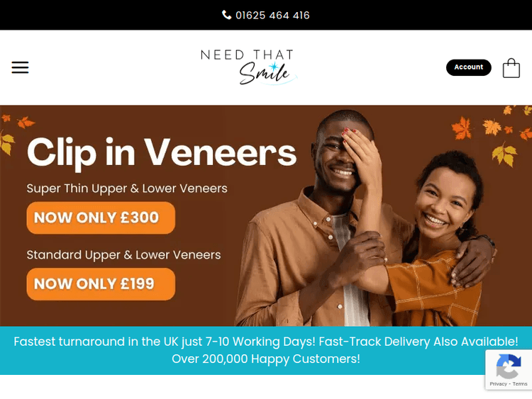Viewport: 532px width, 399px height.
Task: Click the phone handset icon
Action: click(226, 15)
